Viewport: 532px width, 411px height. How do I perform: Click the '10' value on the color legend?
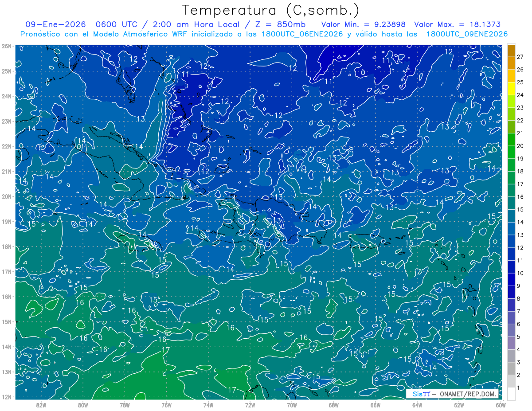pyautogui.click(x=520, y=273)
